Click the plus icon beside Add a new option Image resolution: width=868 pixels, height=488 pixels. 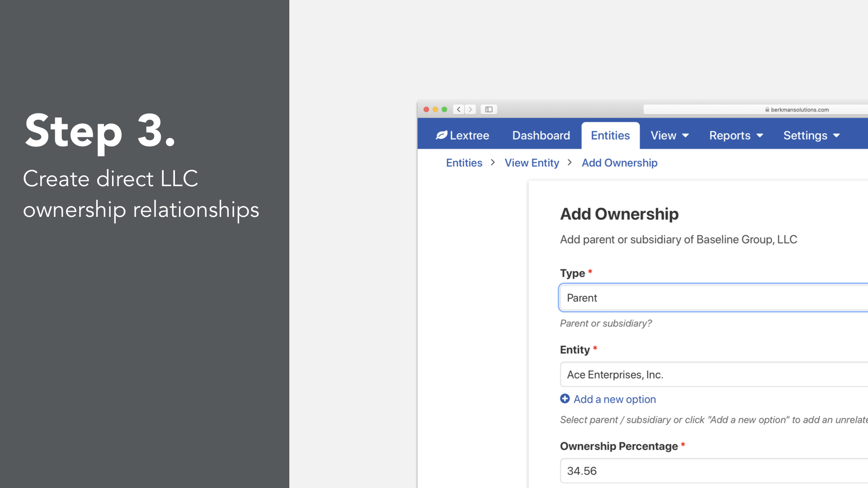(565, 399)
